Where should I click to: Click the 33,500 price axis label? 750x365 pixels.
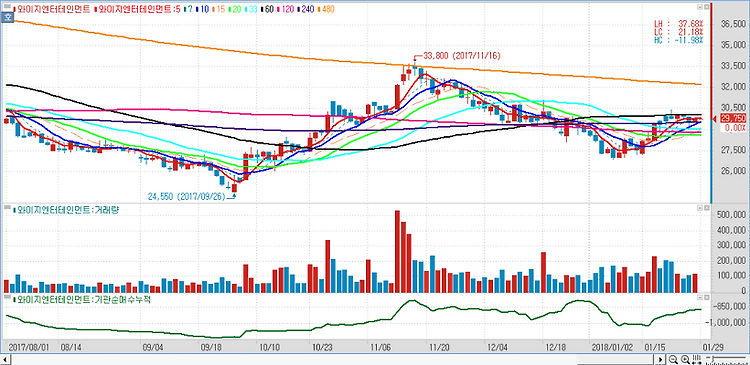point(733,66)
